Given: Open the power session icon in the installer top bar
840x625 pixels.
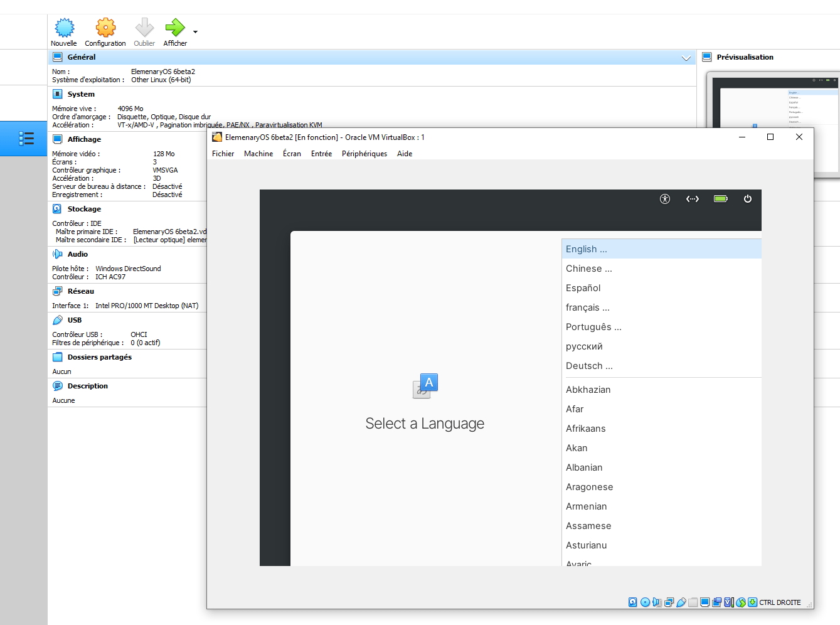Looking at the screenshot, I should coord(748,199).
